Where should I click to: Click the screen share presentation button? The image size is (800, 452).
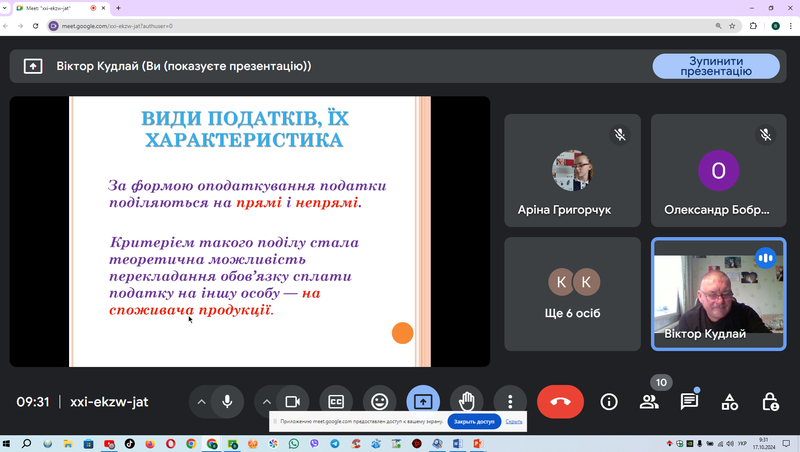pos(423,401)
